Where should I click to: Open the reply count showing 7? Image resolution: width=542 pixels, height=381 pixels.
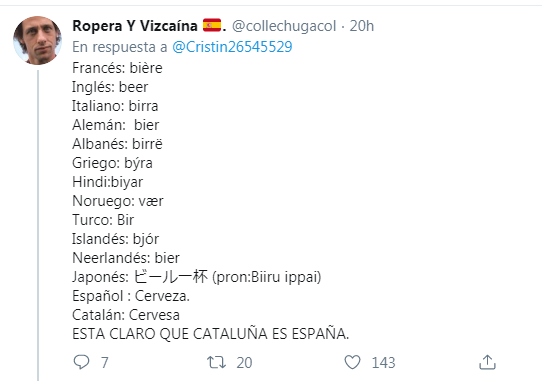pos(105,363)
